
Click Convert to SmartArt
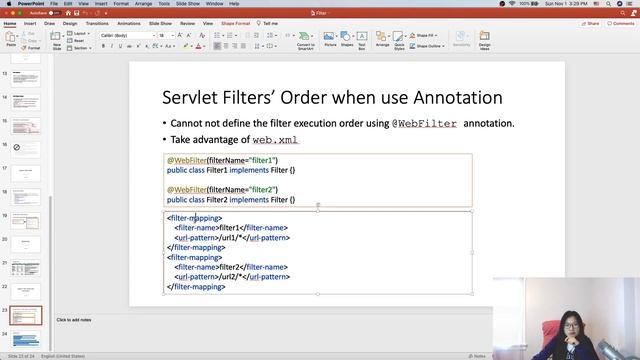(305, 41)
